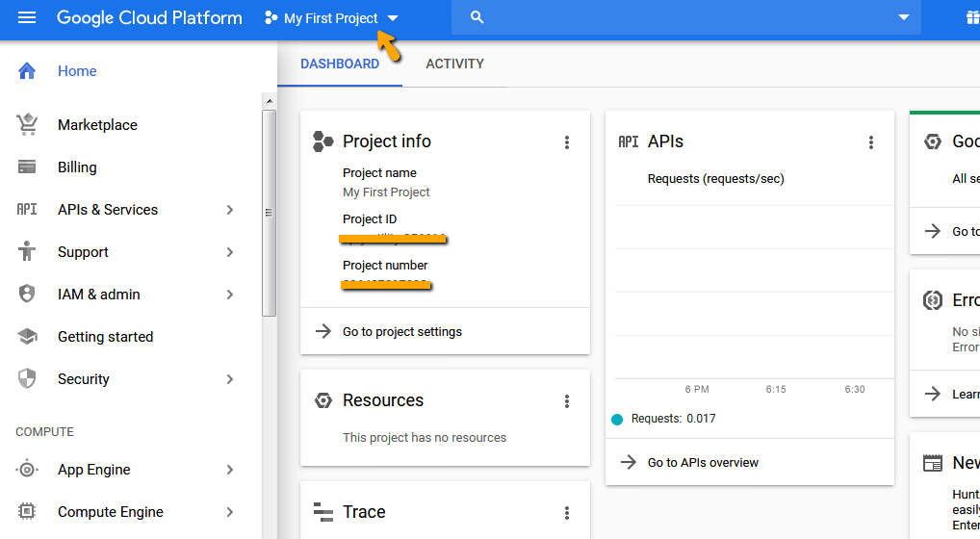
Task: Expand IAM & admin submenu chevron
Action: pos(230,295)
